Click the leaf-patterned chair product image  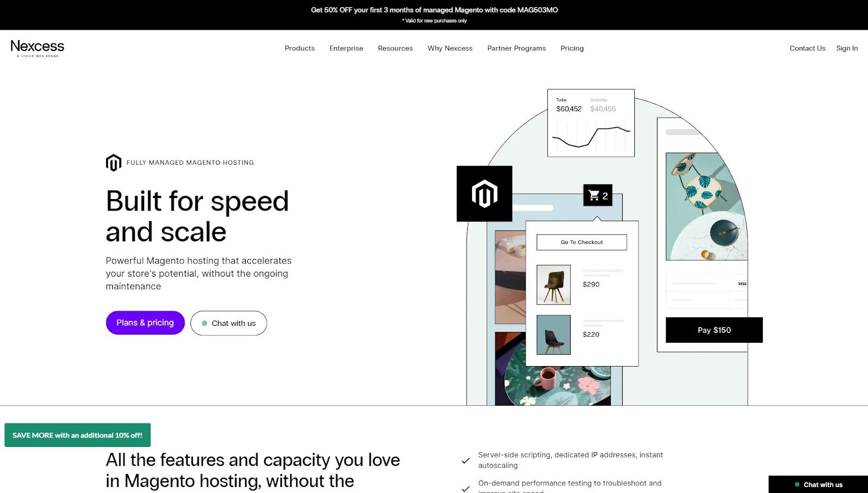(x=706, y=206)
